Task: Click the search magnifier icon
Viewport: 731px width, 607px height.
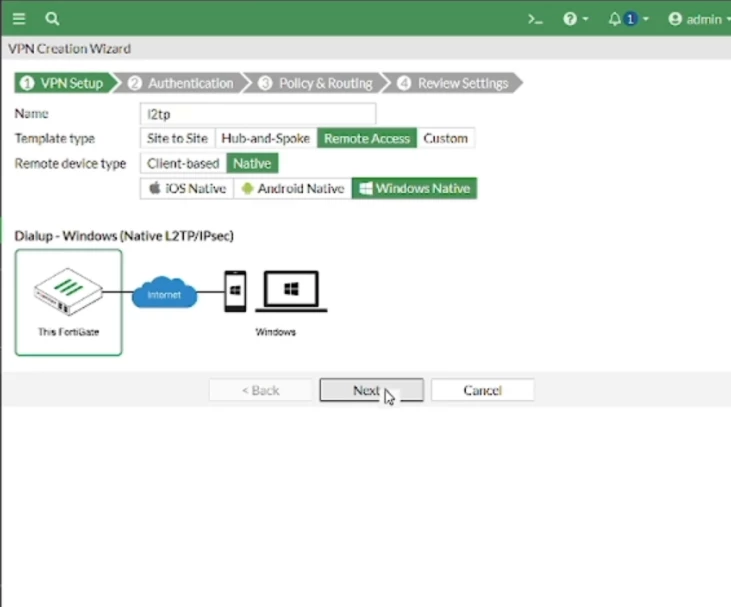Action: tap(52, 19)
